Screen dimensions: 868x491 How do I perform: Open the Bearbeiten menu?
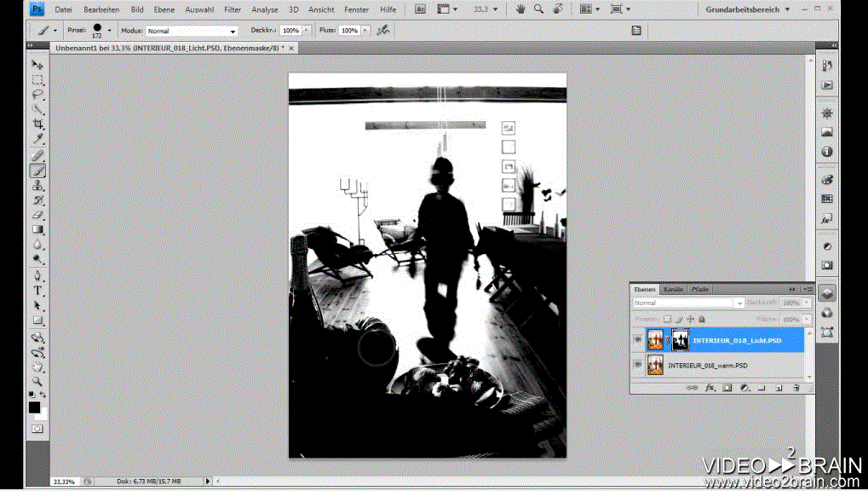(x=101, y=9)
